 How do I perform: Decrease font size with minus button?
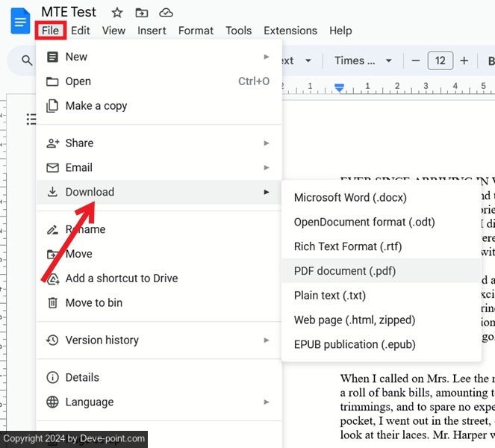click(415, 61)
